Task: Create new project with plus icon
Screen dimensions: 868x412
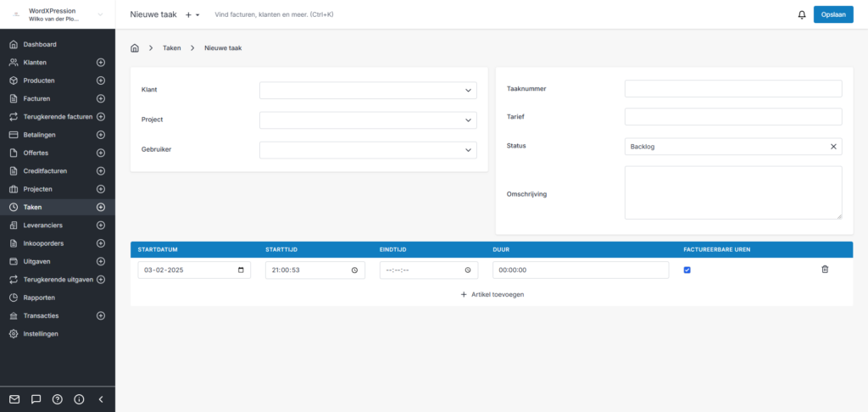Action: [x=101, y=189]
